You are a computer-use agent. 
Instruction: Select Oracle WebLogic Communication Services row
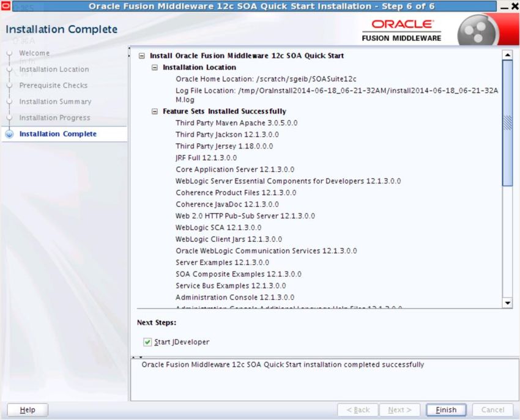266,251
